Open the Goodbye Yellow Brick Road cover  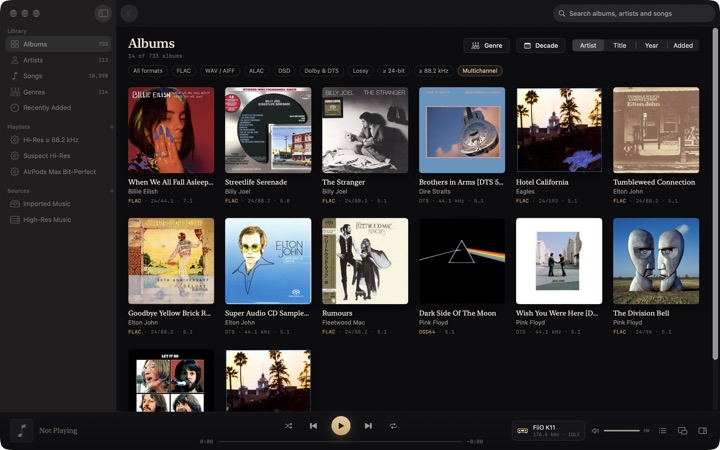[171, 261]
